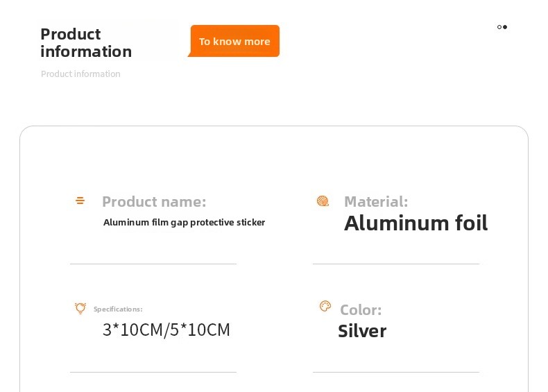Click the Silver color value
This screenshot has width=548, height=392.
(x=362, y=331)
